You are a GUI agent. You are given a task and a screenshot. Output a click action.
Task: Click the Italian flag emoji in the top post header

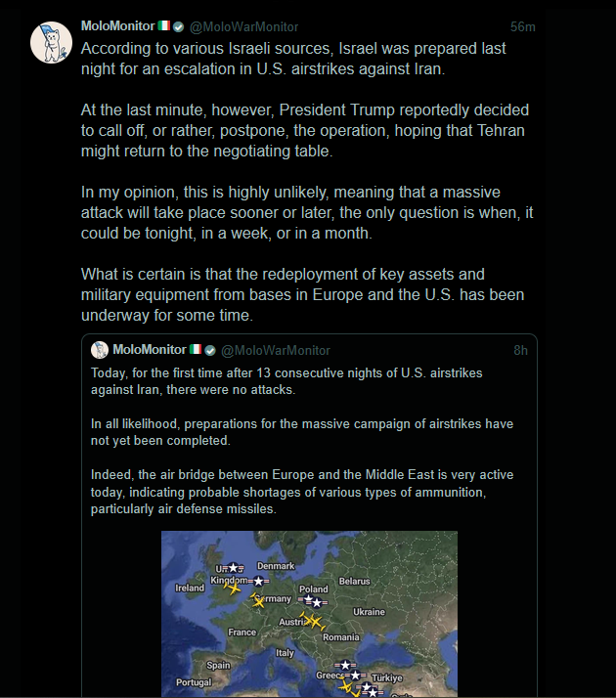tap(164, 25)
